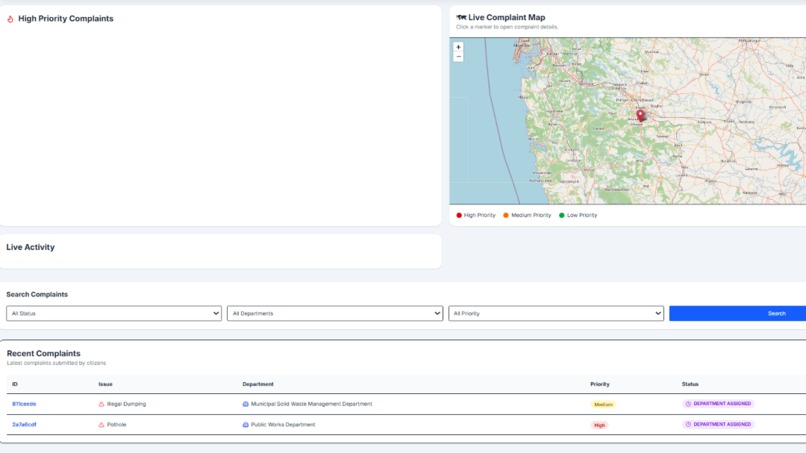
Task: Click the Status column header
Action: (690, 384)
